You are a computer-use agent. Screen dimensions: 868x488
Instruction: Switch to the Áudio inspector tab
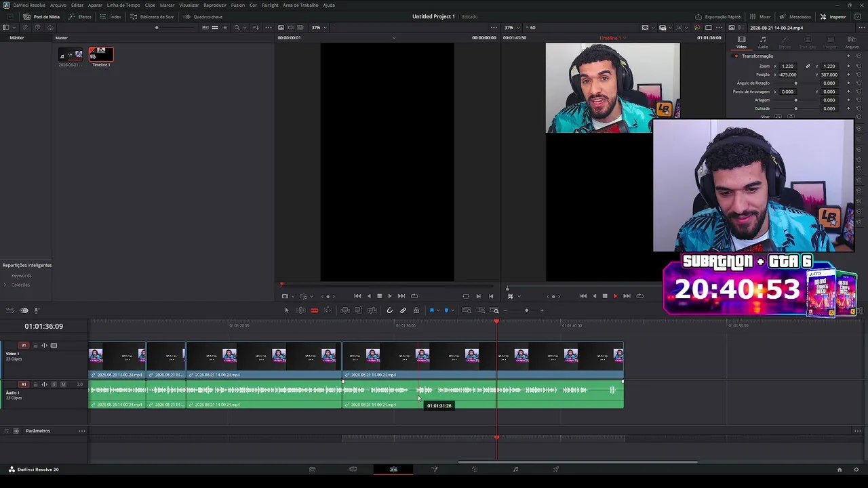point(763,43)
